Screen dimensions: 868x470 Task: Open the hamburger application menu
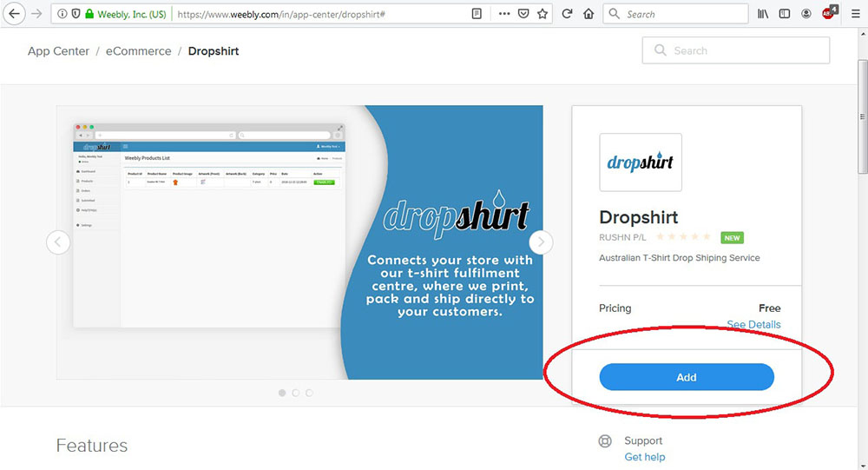pyautogui.click(x=855, y=14)
